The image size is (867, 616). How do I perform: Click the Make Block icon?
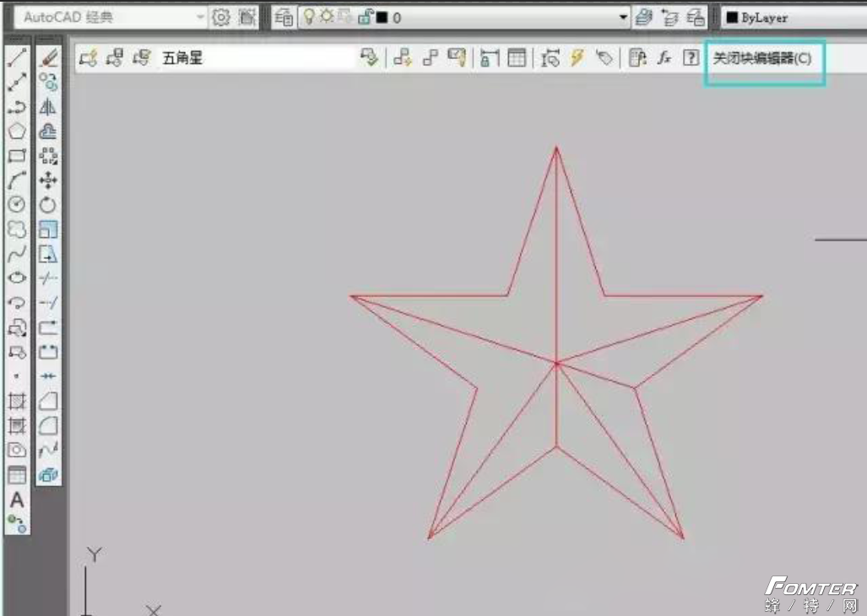[17, 351]
